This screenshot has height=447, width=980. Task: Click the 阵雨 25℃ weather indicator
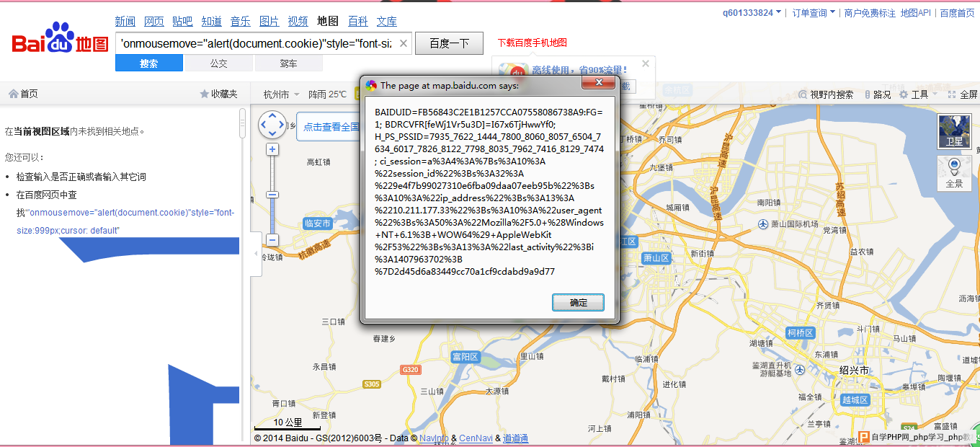[328, 94]
